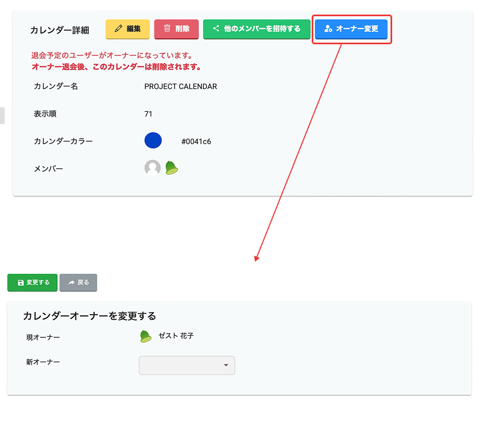Select the green bell avatar in メンバー row
Viewport: 484px width, 448px height.
tap(172, 168)
